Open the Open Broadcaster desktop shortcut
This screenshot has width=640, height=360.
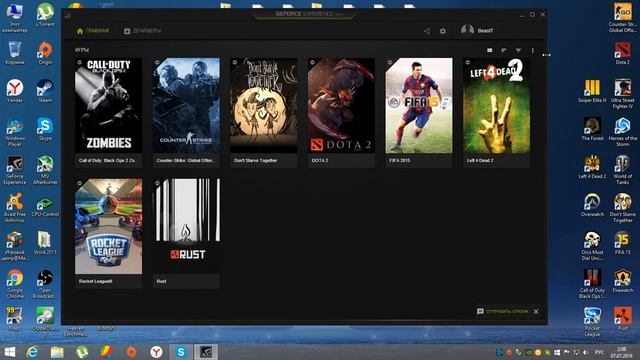[x=45, y=284]
